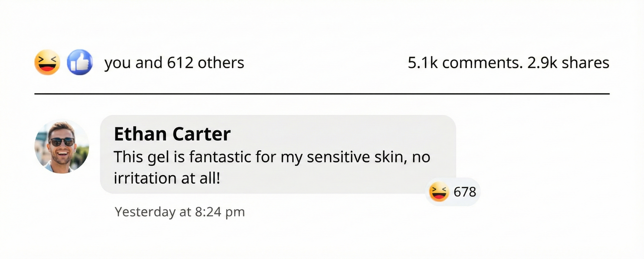Open Ethan Carter's profile picture
Image resolution: width=644 pixels, height=259 pixels.
pyautogui.click(x=62, y=146)
